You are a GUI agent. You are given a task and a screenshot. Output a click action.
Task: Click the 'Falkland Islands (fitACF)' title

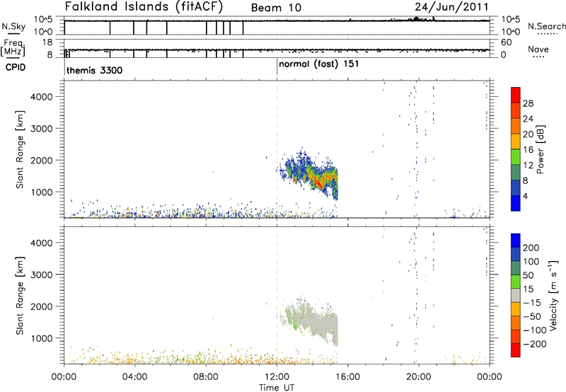pos(144,6)
